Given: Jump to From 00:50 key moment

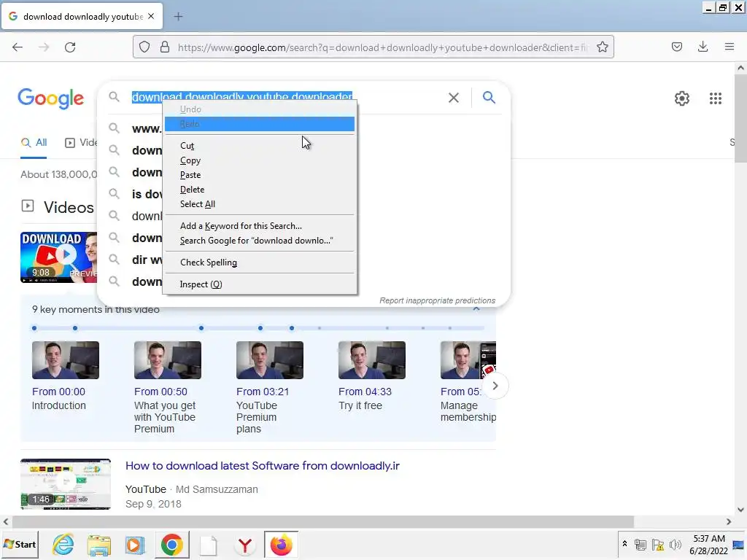Looking at the screenshot, I should pyautogui.click(x=167, y=387).
